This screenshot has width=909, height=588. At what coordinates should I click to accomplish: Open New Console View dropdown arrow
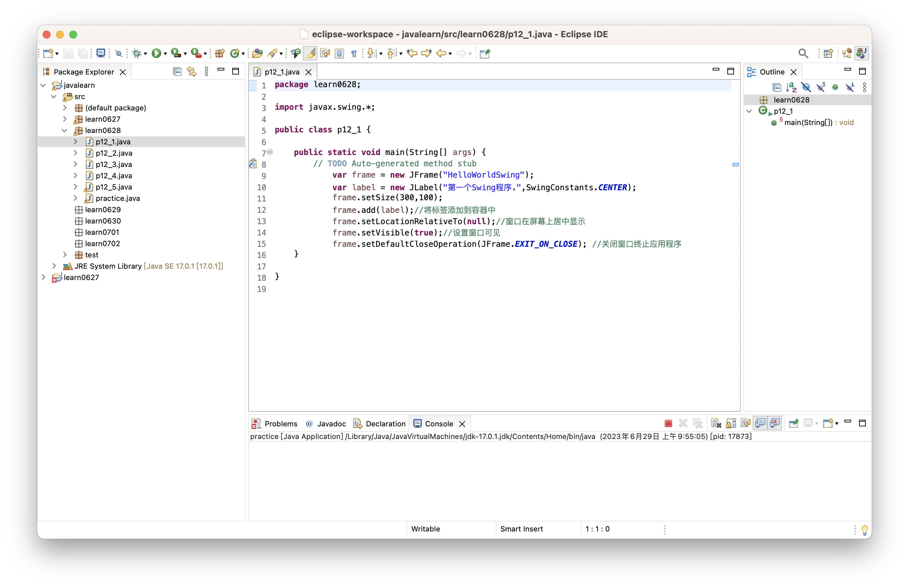pyautogui.click(x=836, y=424)
